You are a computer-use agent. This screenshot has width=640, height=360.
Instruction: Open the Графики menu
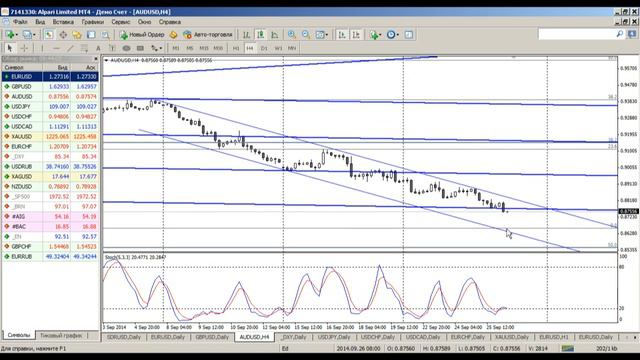tap(93, 22)
